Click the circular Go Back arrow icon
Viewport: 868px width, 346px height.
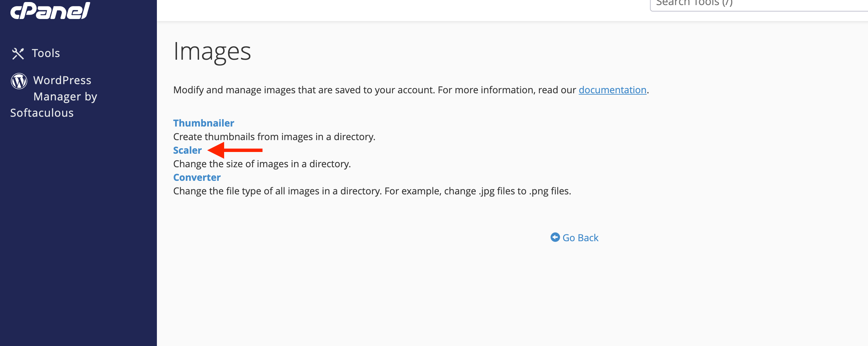(x=555, y=237)
